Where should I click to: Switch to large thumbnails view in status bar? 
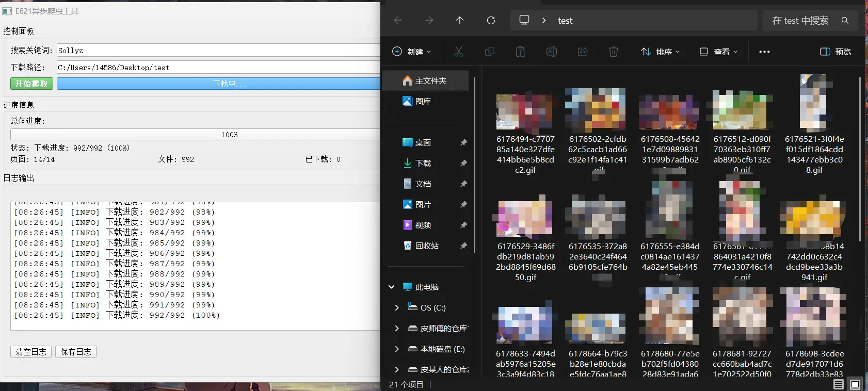(x=855, y=384)
